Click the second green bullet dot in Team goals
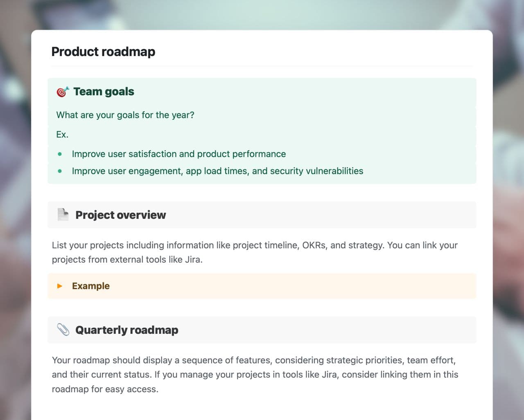524x420 pixels. (x=60, y=171)
